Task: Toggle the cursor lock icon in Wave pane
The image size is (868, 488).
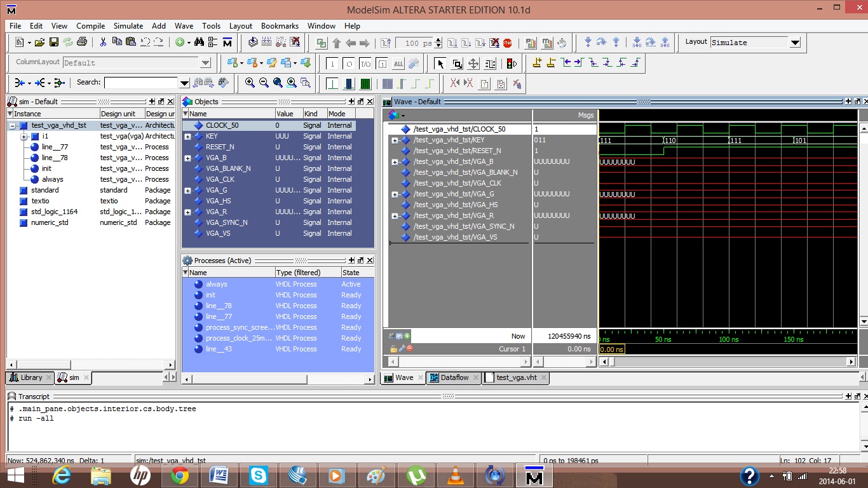Action: (x=393, y=348)
